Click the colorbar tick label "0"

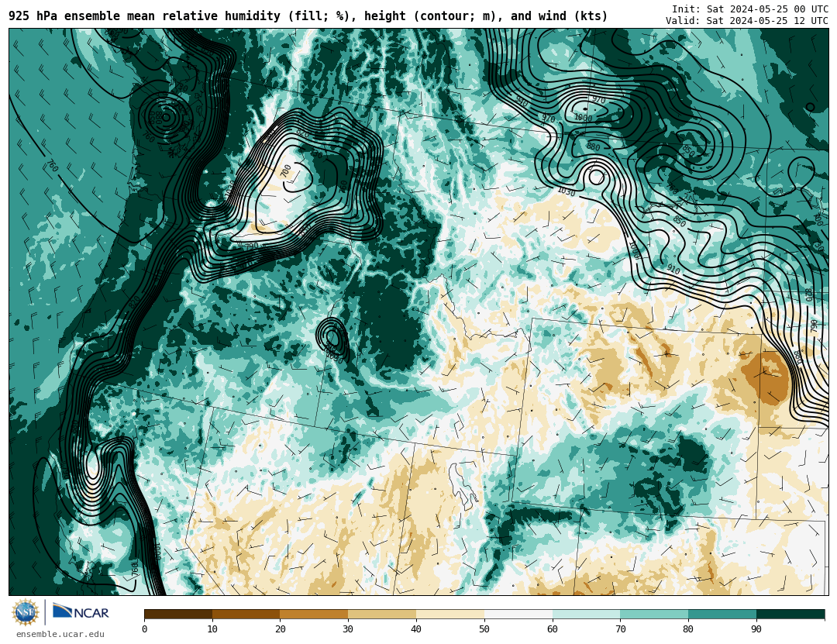coord(145,629)
